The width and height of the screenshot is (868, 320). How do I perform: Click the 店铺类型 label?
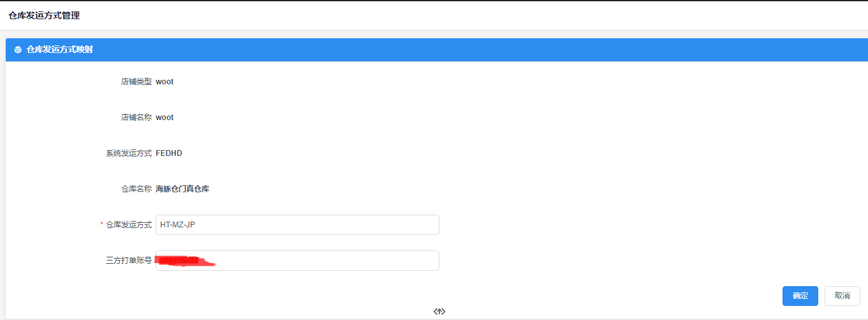pos(136,82)
